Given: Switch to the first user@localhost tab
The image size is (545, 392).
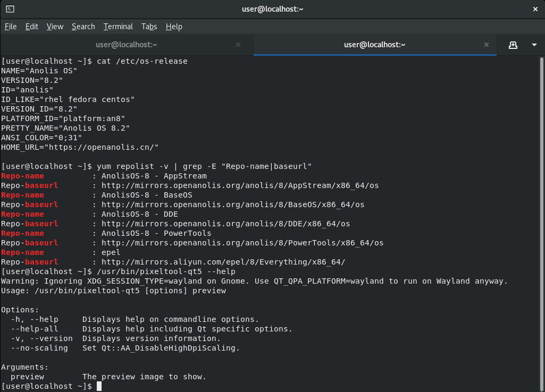Looking at the screenshot, I should tap(126, 45).
